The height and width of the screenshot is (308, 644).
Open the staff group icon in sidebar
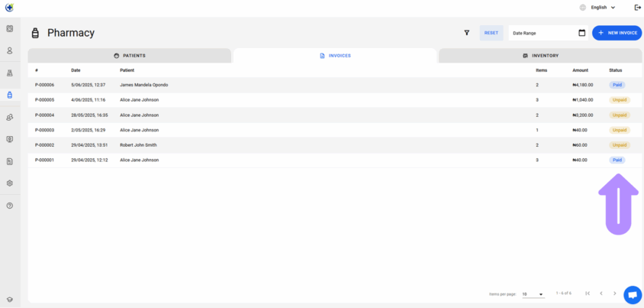point(10,117)
